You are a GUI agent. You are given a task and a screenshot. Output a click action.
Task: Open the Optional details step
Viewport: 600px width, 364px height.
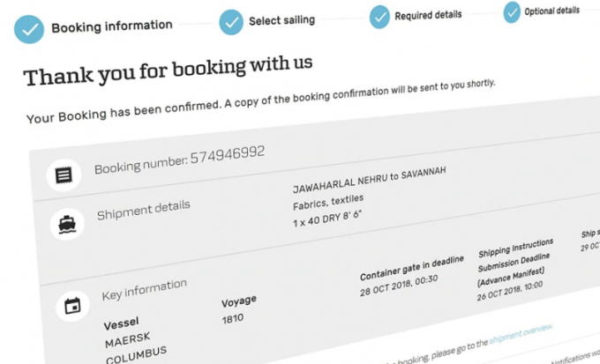coord(551,11)
